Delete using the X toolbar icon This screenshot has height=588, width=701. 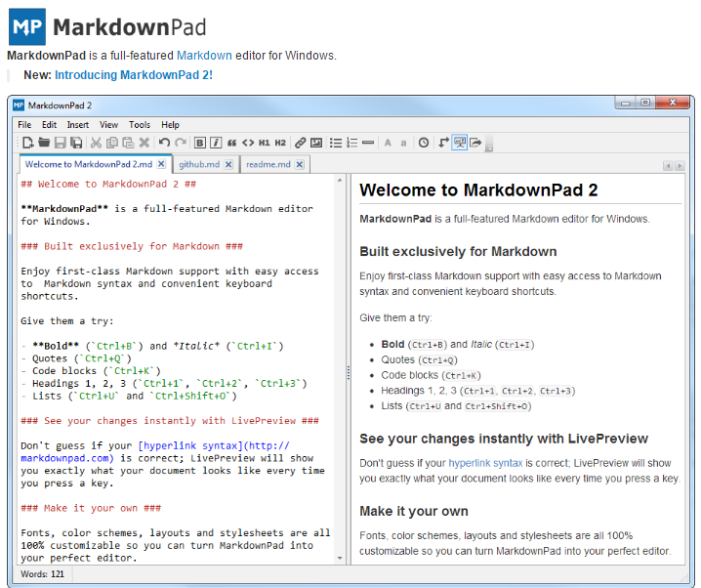click(x=144, y=143)
